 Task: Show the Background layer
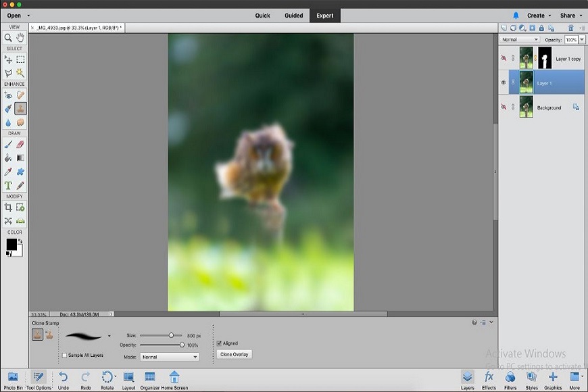tap(504, 107)
